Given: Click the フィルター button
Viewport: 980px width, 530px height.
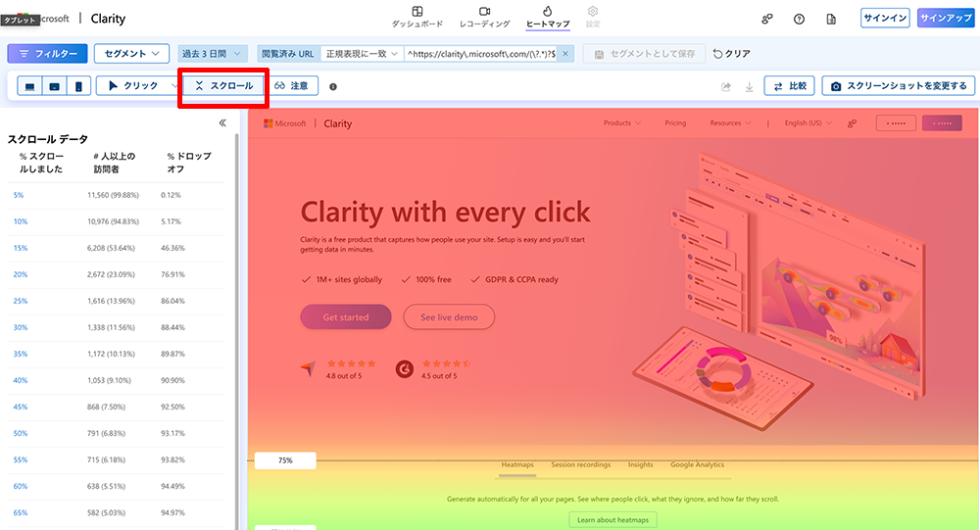Looking at the screenshot, I should pyautogui.click(x=48, y=54).
